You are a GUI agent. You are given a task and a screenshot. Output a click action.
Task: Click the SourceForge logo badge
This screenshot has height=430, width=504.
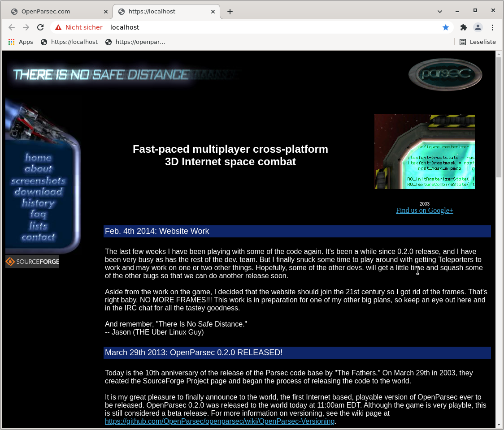pyautogui.click(x=32, y=262)
